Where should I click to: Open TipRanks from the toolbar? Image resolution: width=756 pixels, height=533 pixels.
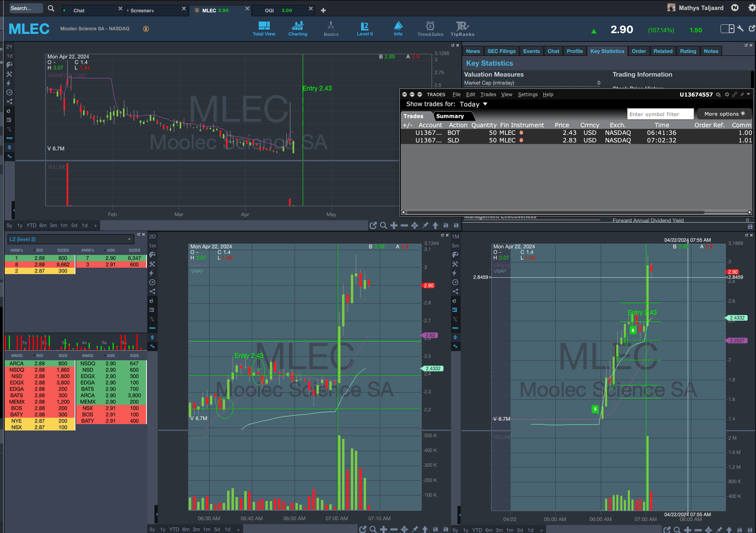click(462, 29)
